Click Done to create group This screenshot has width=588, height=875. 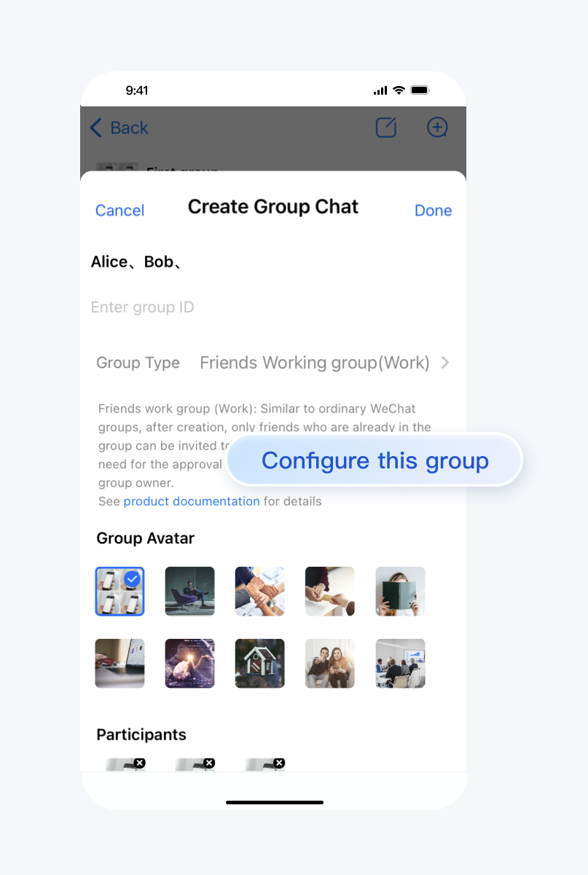click(433, 211)
